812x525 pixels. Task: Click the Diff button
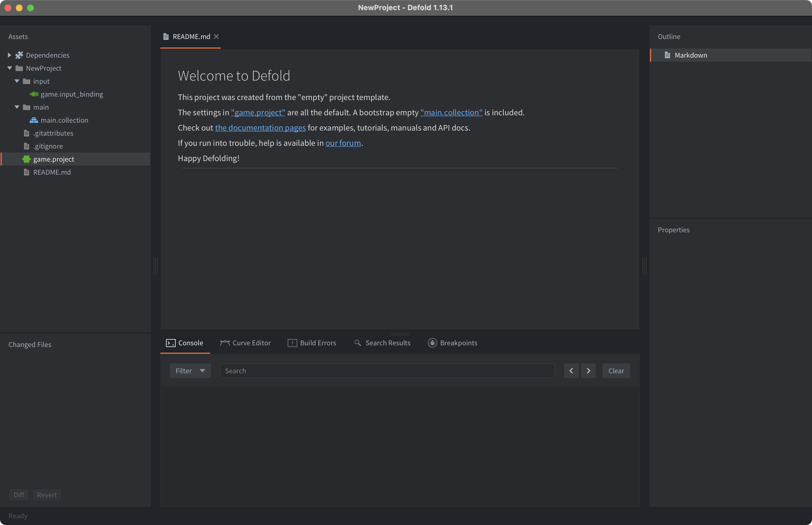19,495
